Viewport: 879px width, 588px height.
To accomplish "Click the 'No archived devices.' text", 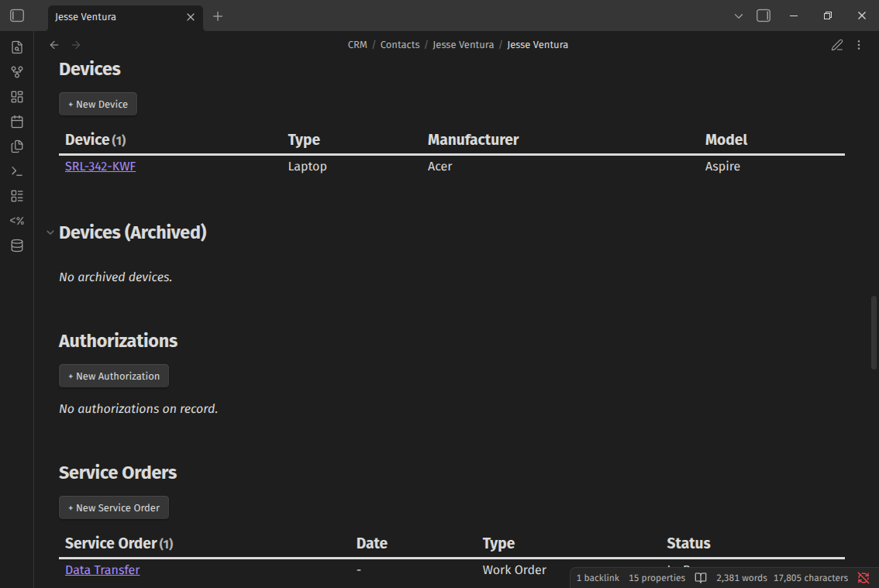I will point(115,277).
